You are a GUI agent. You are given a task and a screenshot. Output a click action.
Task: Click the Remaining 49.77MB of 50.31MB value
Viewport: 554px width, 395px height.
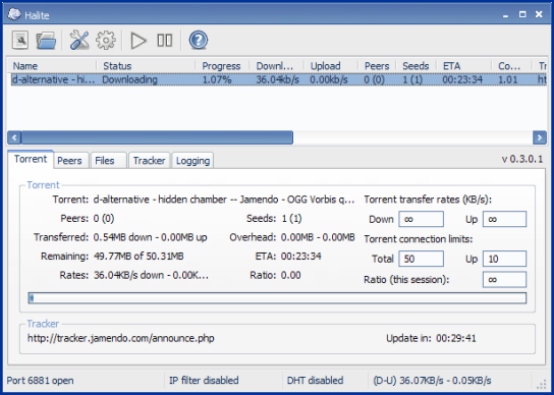[x=138, y=256]
